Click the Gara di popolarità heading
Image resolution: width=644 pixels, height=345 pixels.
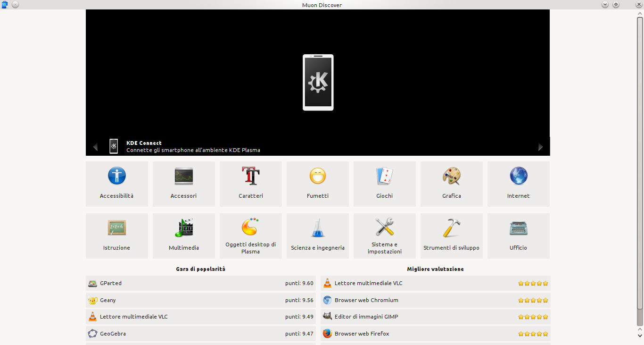[x=201, y=269]
